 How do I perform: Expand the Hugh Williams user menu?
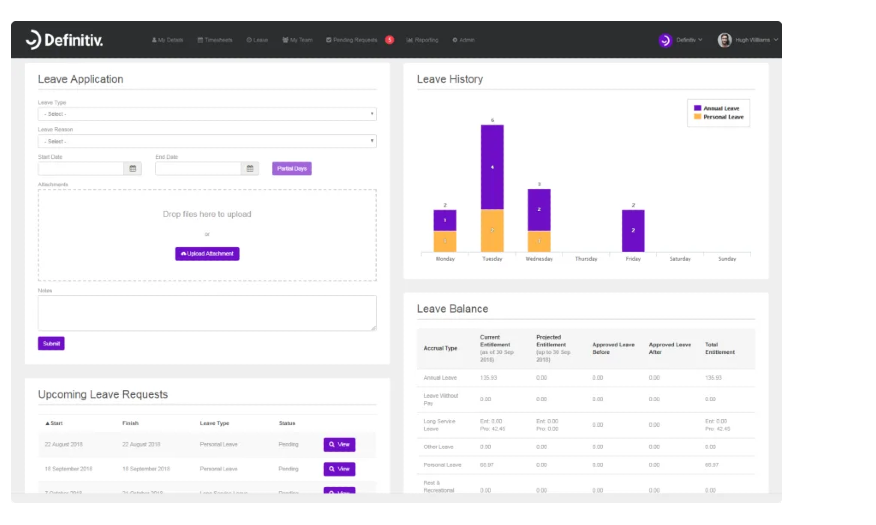pyautogui.click(x=756, y=40)
